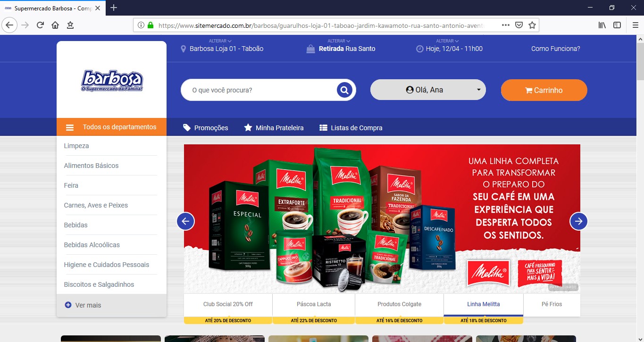Click the browser address bar URL
The image size is (644, 342).
[x=321, y=25]
